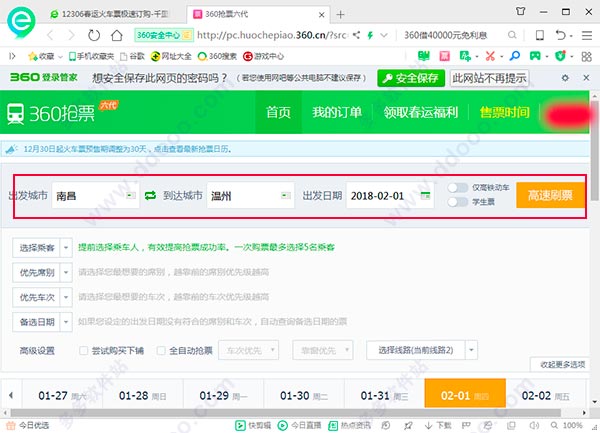Go to the browser home page icon
This screenshot has height=433, width=600.
pyautogui.click(x=117, y=35)
